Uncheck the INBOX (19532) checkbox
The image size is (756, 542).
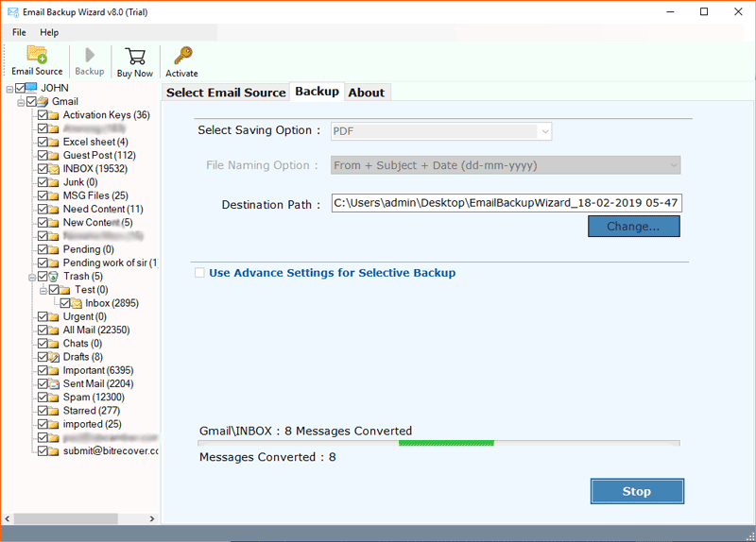[x=43, y=169]
